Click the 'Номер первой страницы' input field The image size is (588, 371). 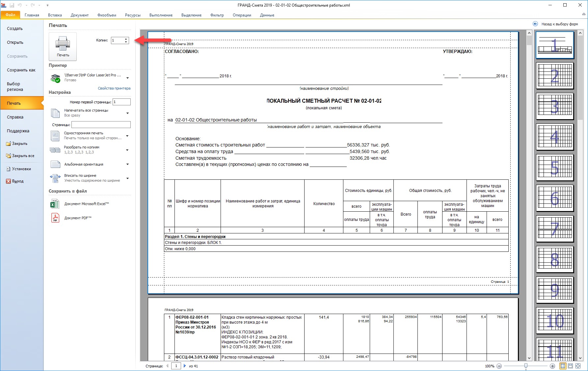pos(121,102)
